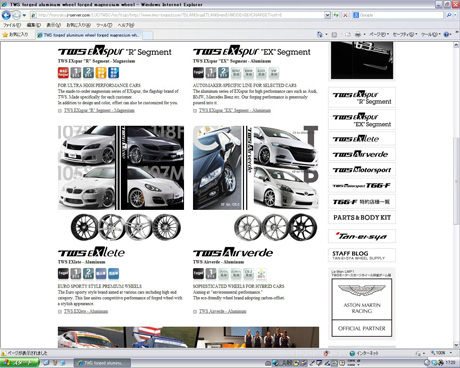Click the PARTS & BODY KIT sidebar button
460x368 pixels.
(x=362, y=218)
